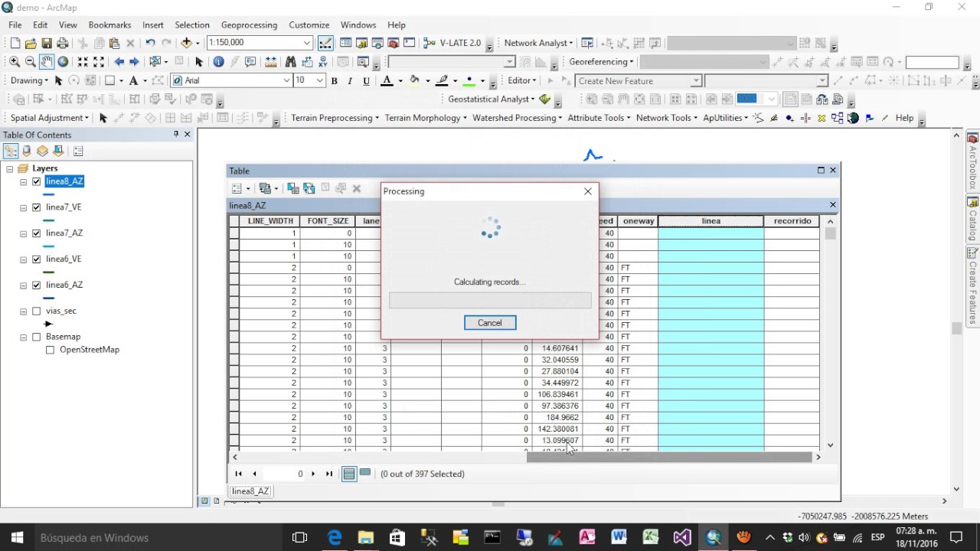
Task: Open a map document with folder icon
Action: 31,44
